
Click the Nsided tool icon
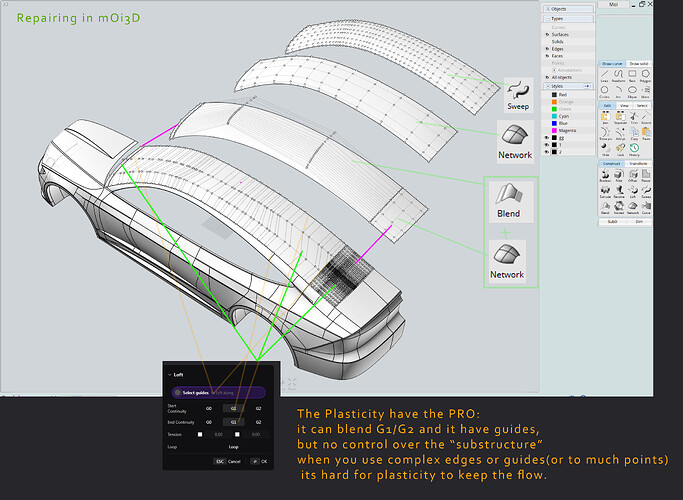click(x=619, y=207)
